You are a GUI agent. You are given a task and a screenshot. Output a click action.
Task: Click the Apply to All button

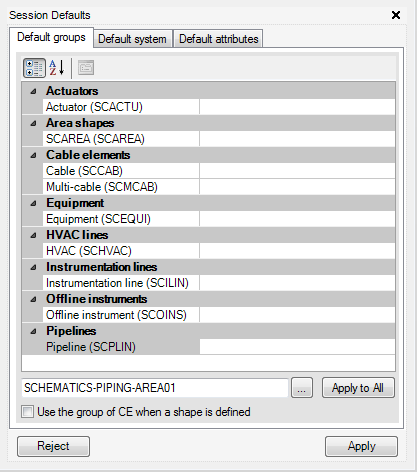click(x=358, y=388)
